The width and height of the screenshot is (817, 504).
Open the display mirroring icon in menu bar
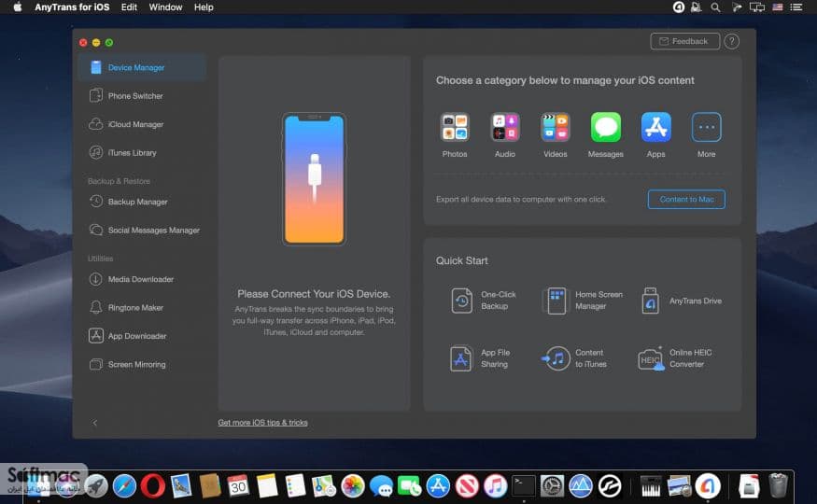tap(756, 7)
